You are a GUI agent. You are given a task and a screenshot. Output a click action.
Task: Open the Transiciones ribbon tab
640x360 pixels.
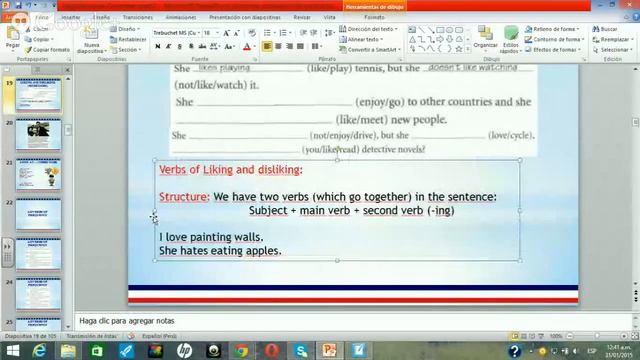[138, 18]
